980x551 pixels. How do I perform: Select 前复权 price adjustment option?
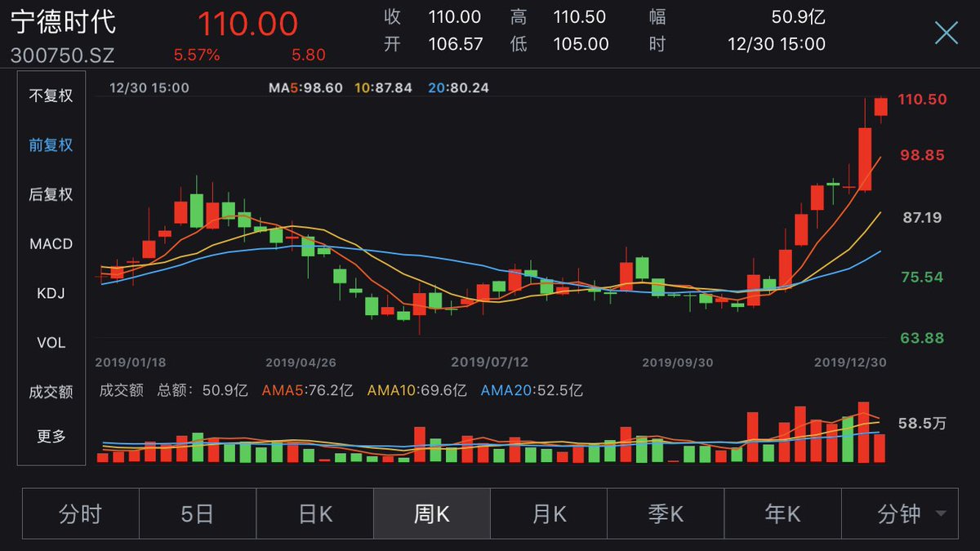click(51, 144)
